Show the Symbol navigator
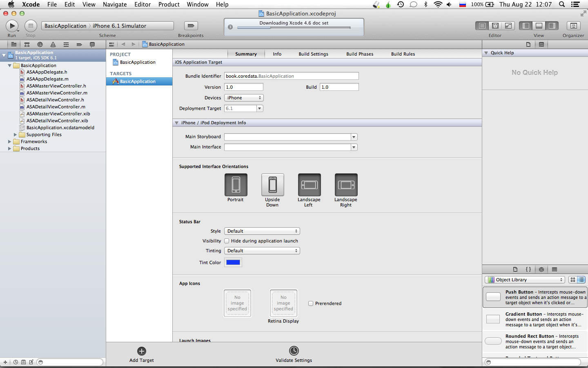This screenshot has width=588, height=368. click(x=27, y=45)
